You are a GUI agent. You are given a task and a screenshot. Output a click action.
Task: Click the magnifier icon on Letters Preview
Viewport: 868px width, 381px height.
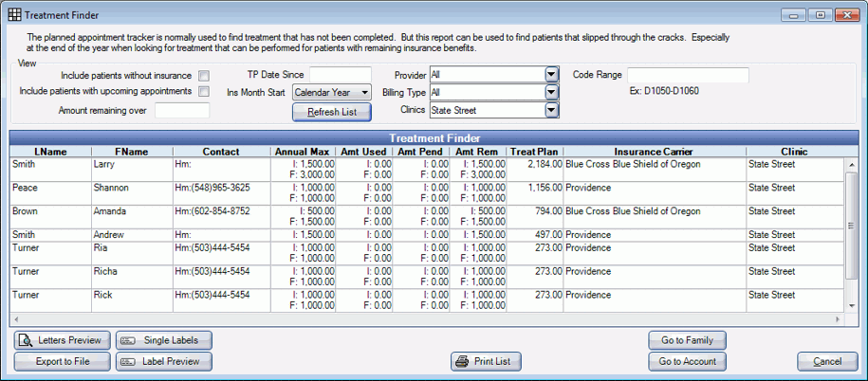click(x=26, y=340)
